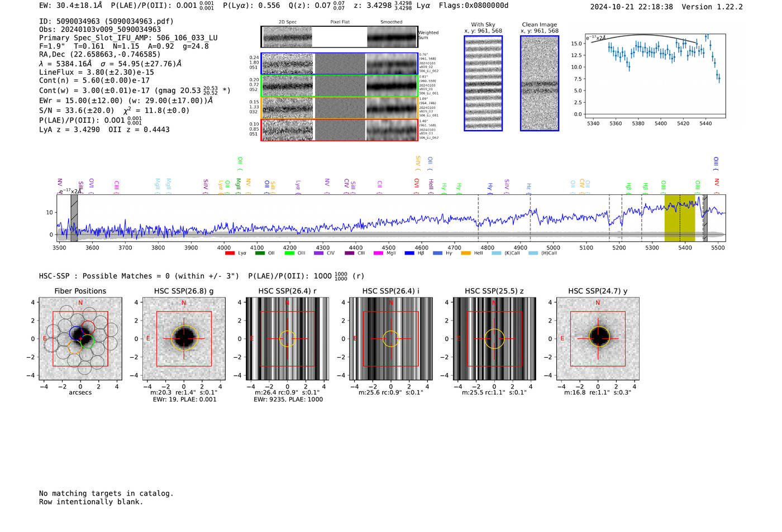Click the OIII lime legend swatch
This screenshot has width=782, height=532.
[289, 253]
